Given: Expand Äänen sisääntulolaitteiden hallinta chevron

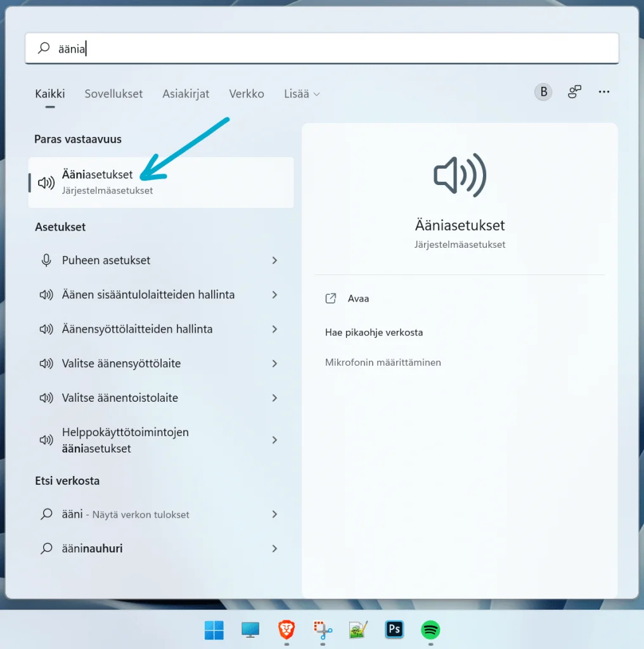Looking at the screenshot, I should (274, 295).
